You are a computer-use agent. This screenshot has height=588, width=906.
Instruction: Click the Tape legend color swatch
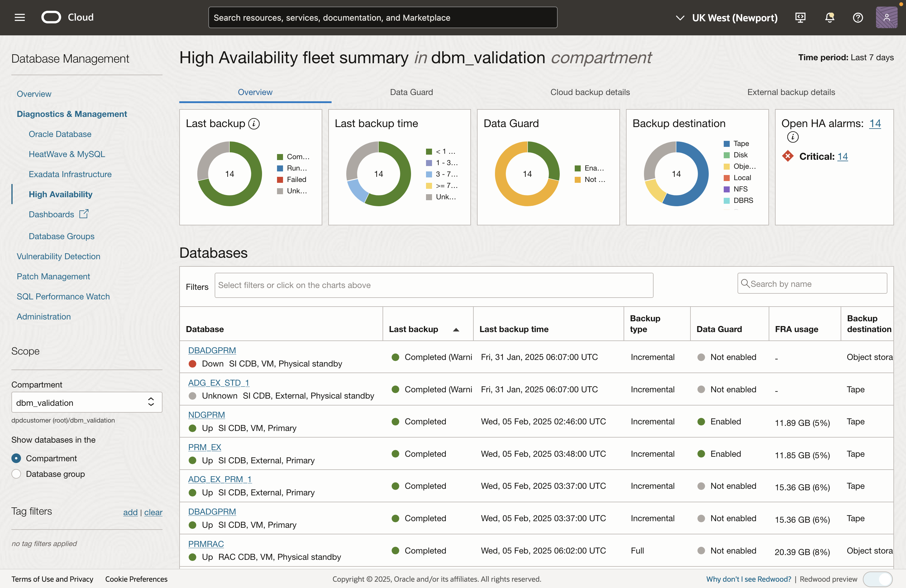coord(726,144)
